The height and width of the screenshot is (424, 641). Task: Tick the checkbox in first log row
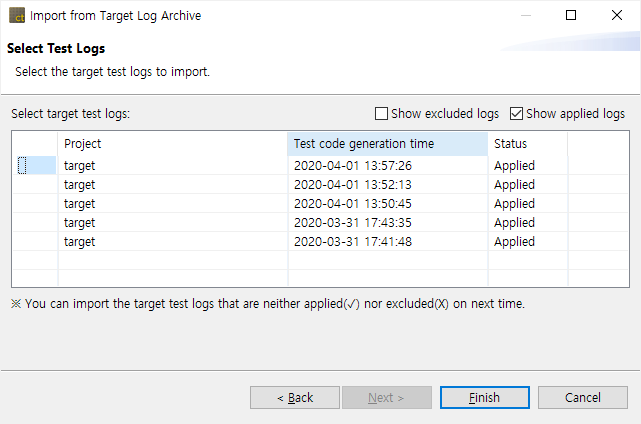[22, 166]
